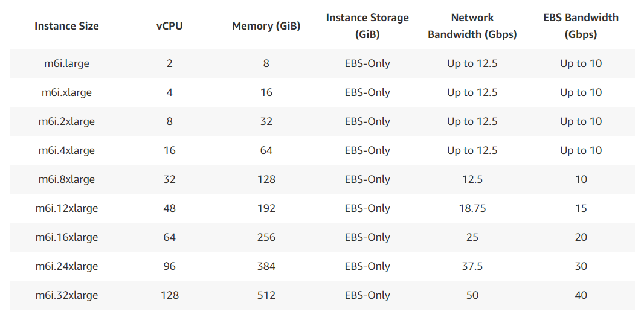644x323 pixels.
Task: Click the m6i.2xlarge instance name
Action: click(x=66, y=121)
